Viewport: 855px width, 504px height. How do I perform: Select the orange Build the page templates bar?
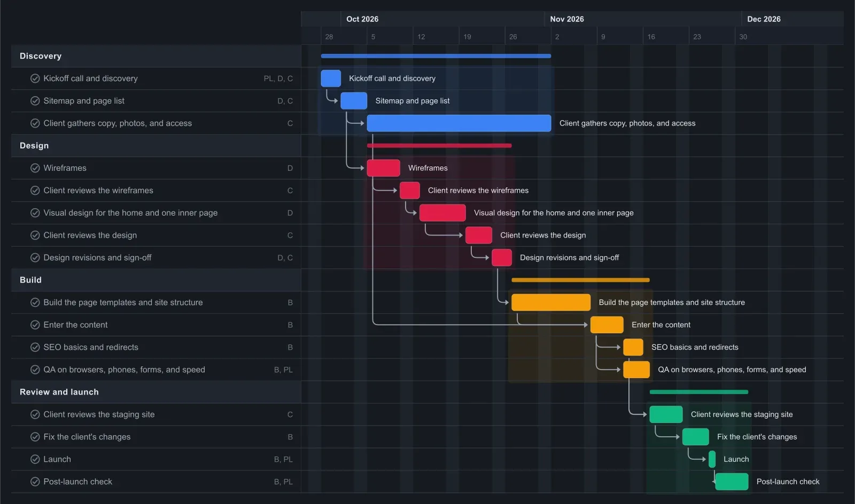coord(551,302)
